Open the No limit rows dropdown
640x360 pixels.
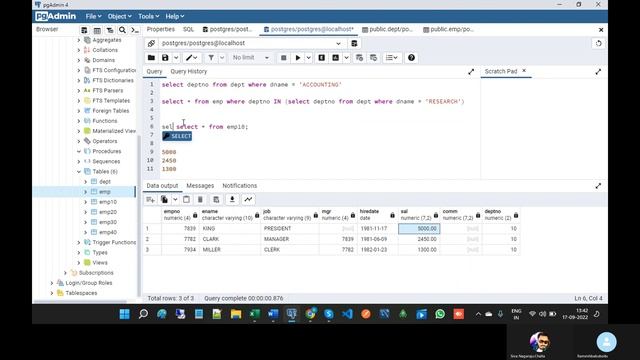tap(251, 58)
